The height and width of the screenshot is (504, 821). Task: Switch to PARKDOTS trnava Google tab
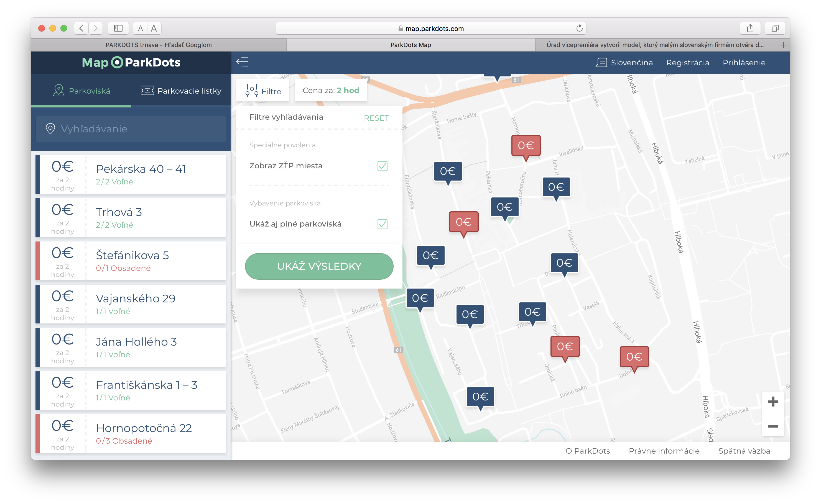(x=159, y=45)
